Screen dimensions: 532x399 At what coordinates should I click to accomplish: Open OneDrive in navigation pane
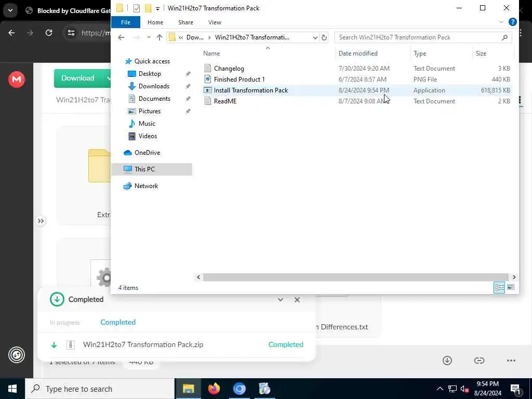[147, 153]
